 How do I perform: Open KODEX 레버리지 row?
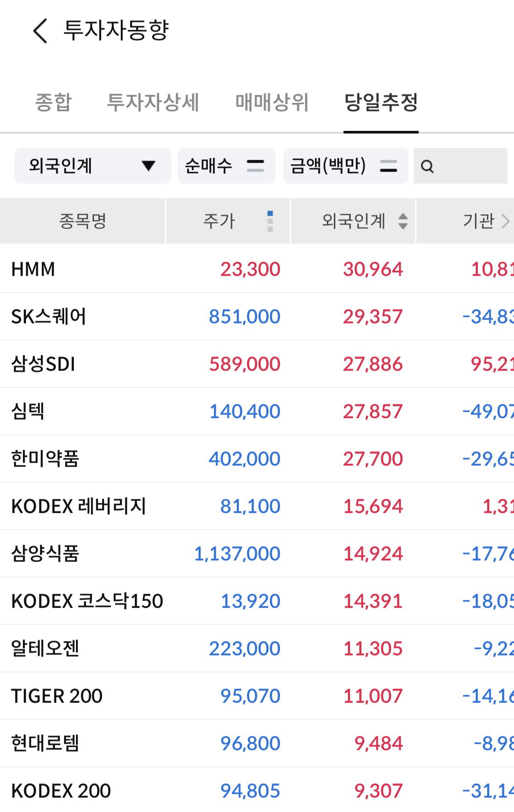257,506
